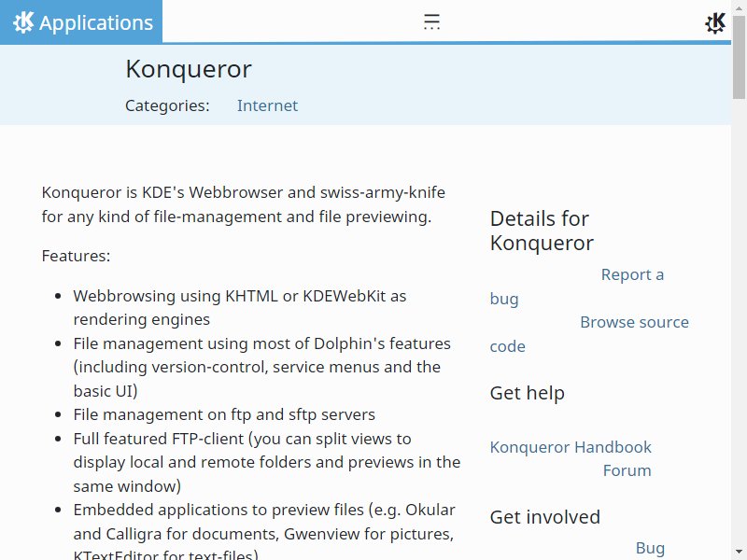Click the Konqueror page heading
747x560 pixels.
(189, 69)
